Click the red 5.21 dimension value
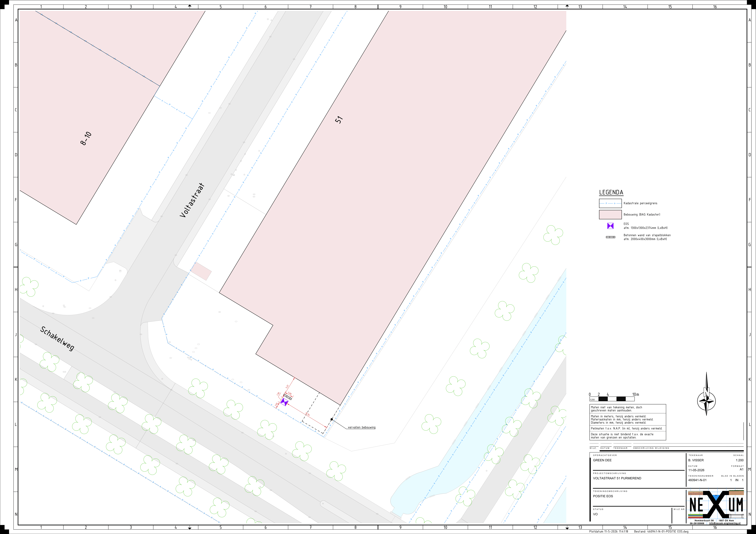 click(287, 387)
